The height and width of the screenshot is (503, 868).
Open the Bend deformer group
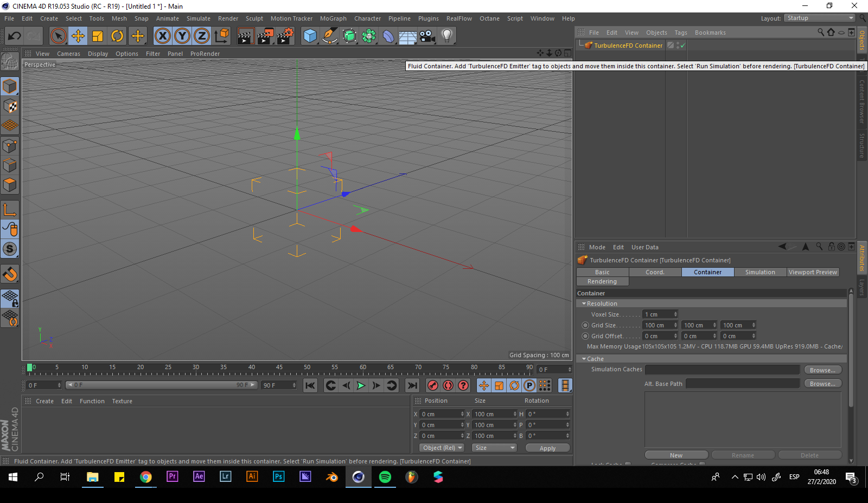[388, 36]
